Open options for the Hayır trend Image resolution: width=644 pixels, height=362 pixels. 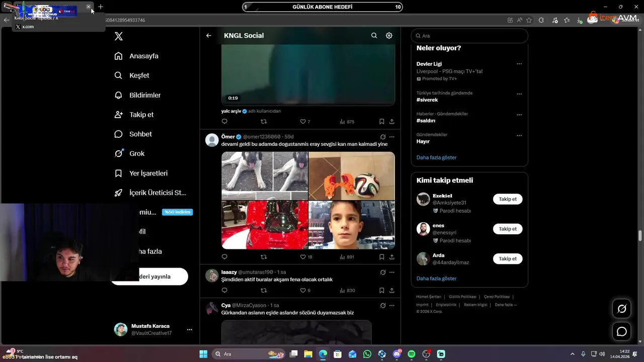pyautogui.click(x=519, y=136)
